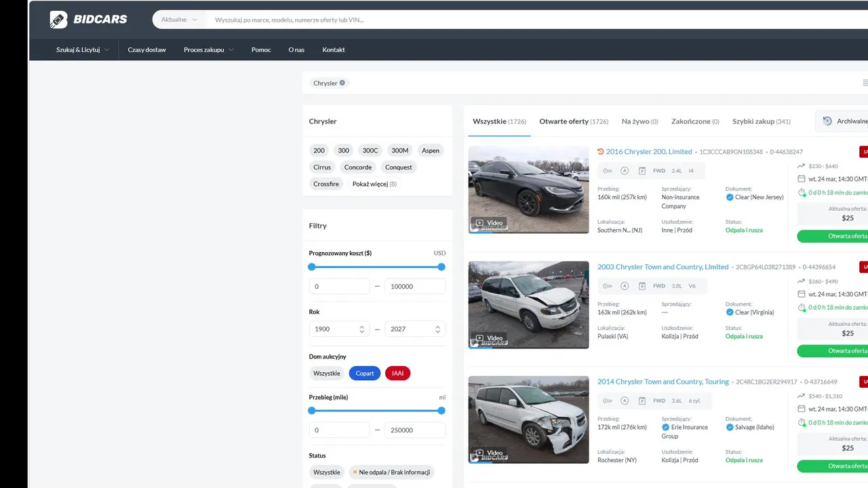
Task: Click the key icon for 2016 Chrysler 200
Action: pyautogui.click(x=608, y=171)
